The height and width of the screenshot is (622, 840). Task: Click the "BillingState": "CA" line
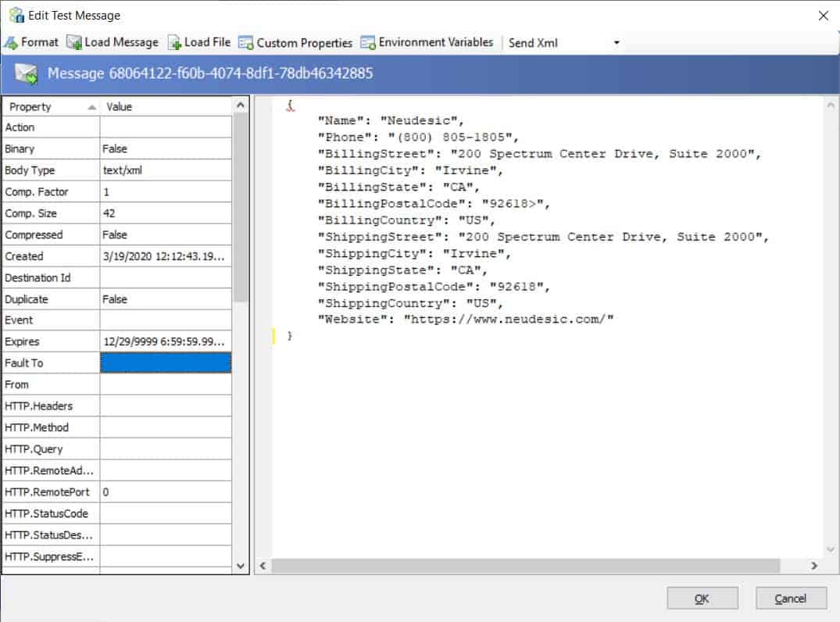pyautogui.click(x=399, y=187)
